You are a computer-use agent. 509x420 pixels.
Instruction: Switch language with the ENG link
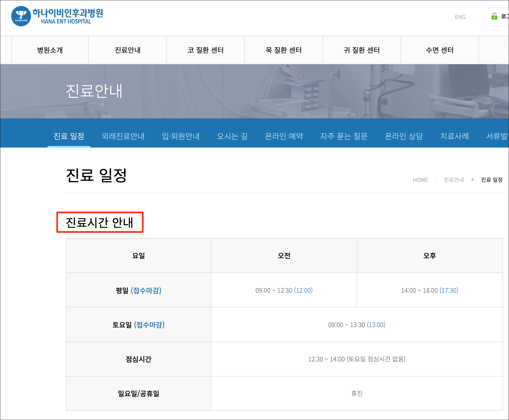coord(460,17)
